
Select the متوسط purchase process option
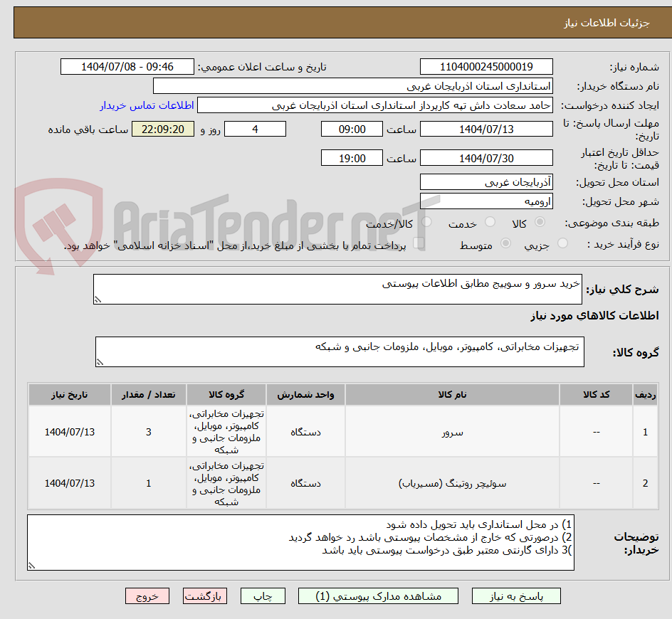[x=505, y=242]
